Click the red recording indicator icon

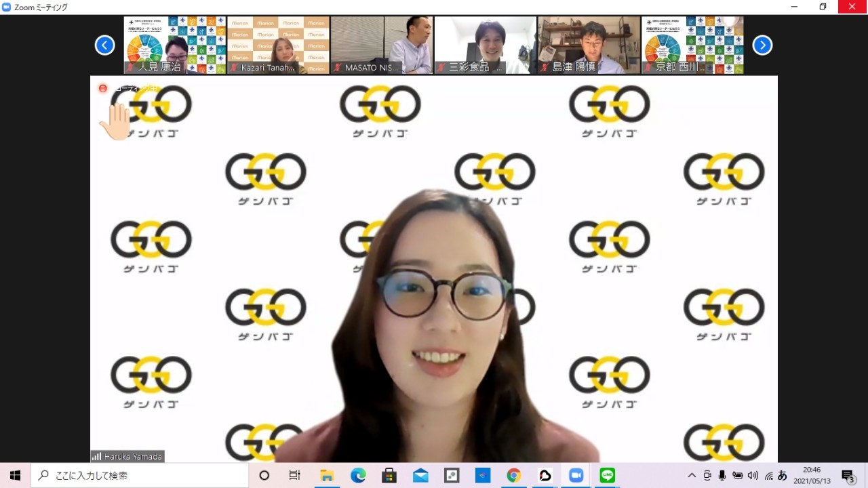coord(103,88)
